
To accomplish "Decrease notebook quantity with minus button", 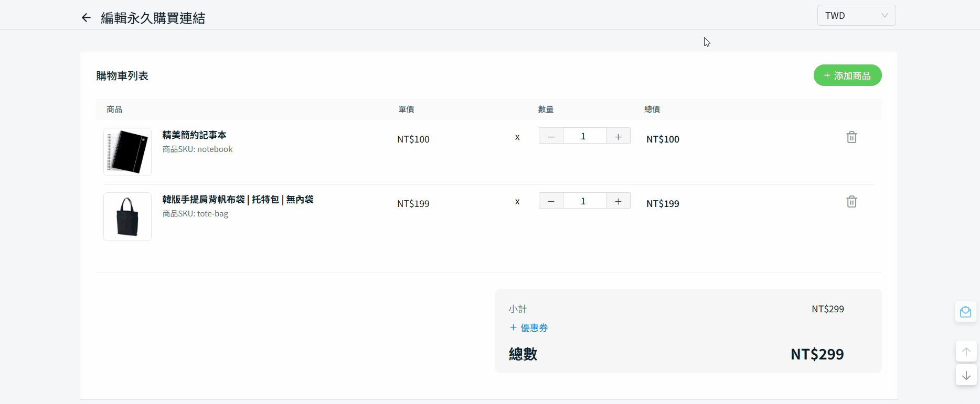I will pos(551,136).
